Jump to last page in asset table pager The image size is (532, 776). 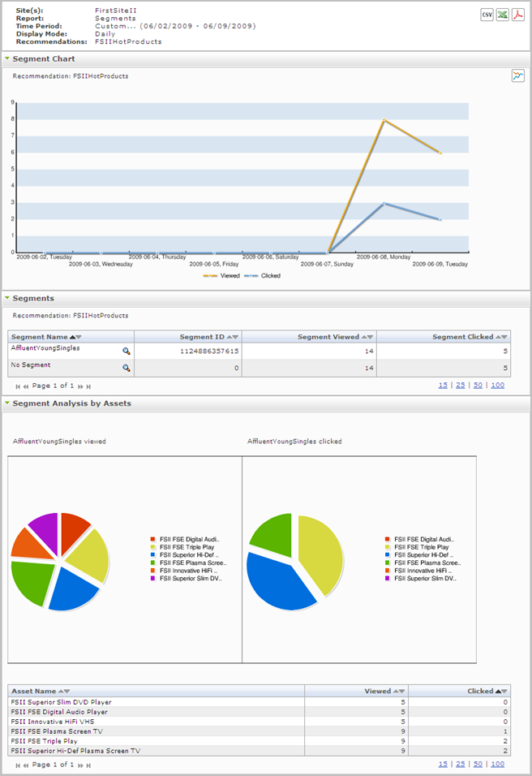[88, 765]
